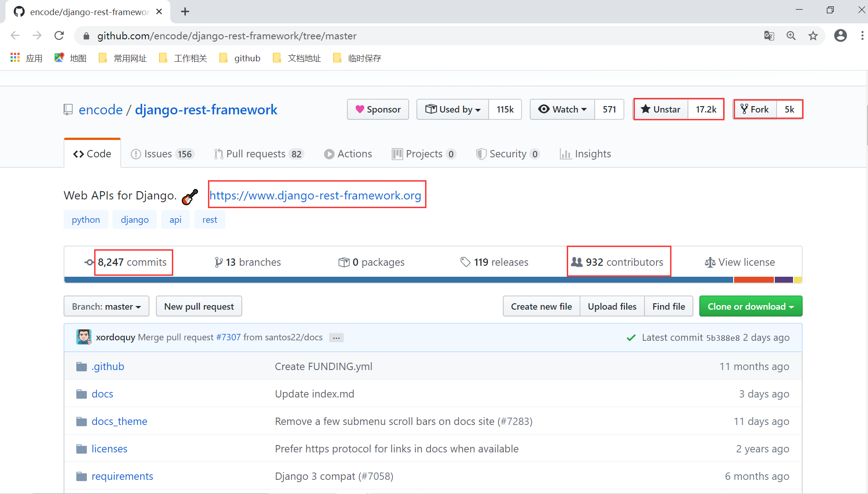Open the Watch dropdown
The height and width of the screenshot is (494, 868).
coord(563,109)
